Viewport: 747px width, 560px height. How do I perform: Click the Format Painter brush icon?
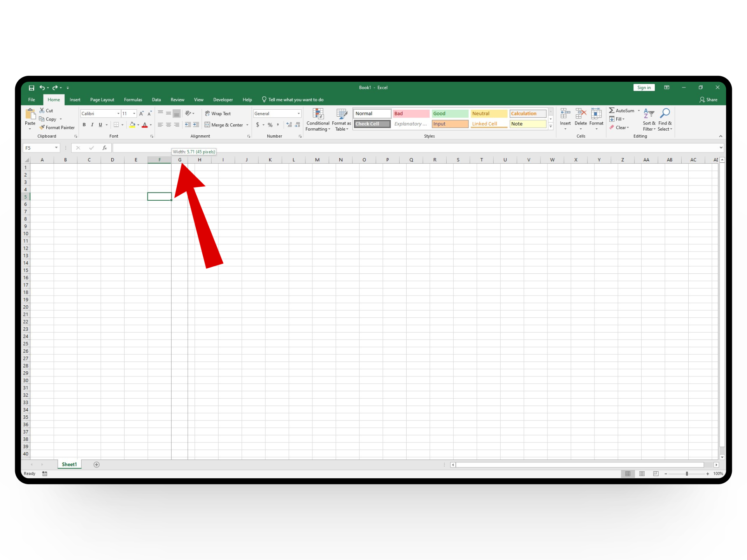[x=42, y=128]
